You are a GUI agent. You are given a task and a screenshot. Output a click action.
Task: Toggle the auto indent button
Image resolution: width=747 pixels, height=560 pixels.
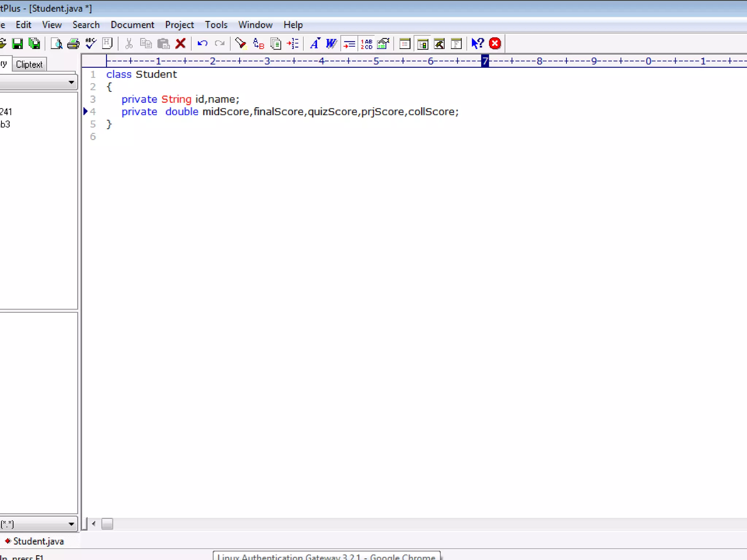point(349,44)
